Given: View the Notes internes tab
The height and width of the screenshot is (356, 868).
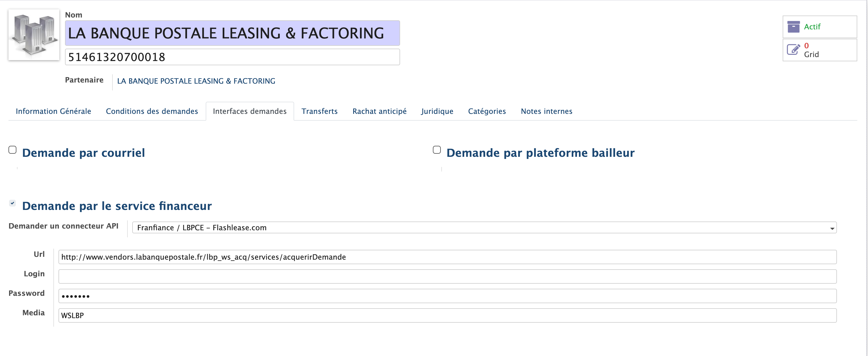Looking at the screenshot, I should tap(546, 111).
